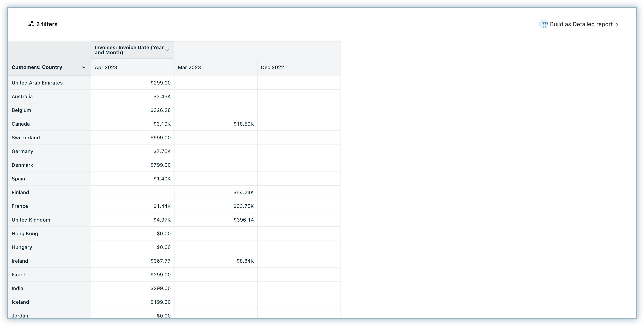Open Build as Detailed report link
The width and height of the screenshot is (644, 326).
pos(581,24)
